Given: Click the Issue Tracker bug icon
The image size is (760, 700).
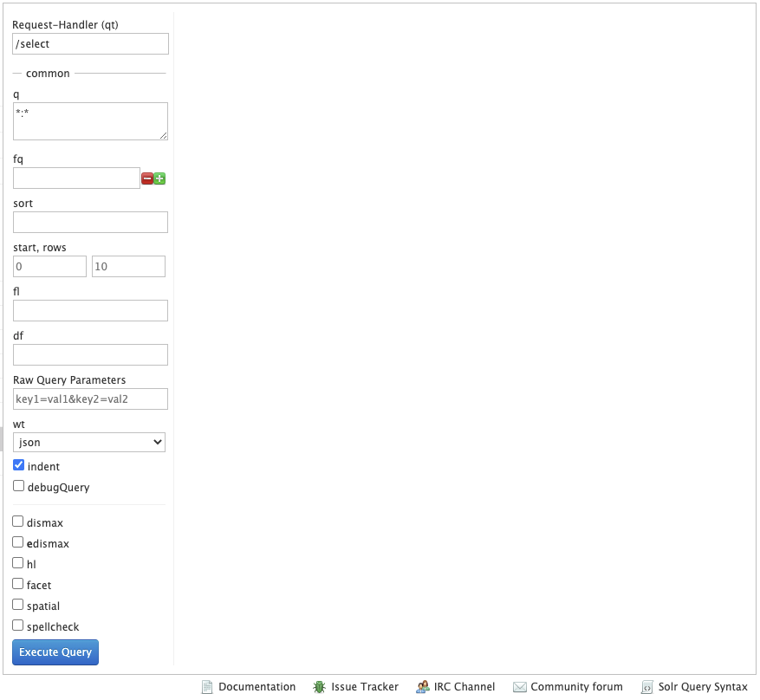Looking at the screenshot, I should coord(319,687).
